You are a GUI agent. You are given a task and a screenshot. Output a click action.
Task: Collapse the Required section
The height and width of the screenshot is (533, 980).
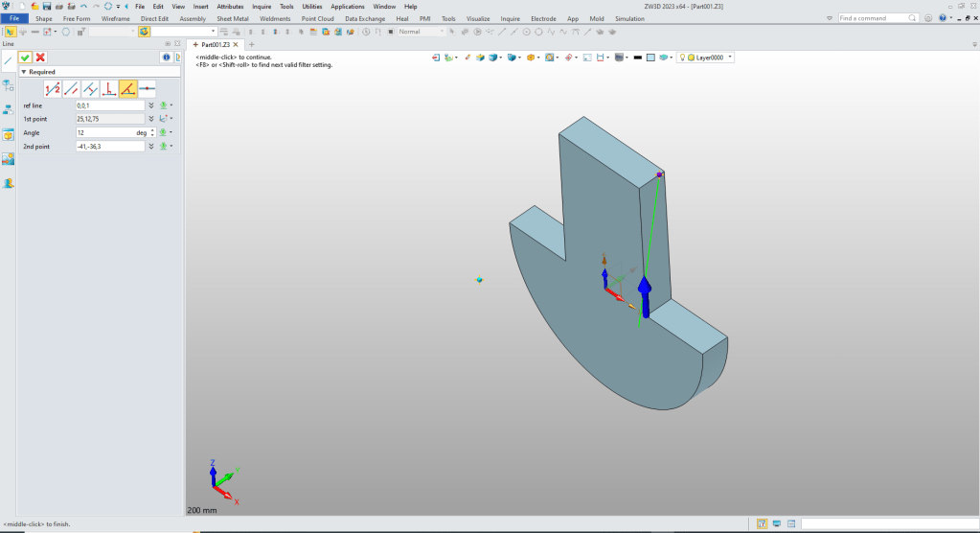coord(23,72)
